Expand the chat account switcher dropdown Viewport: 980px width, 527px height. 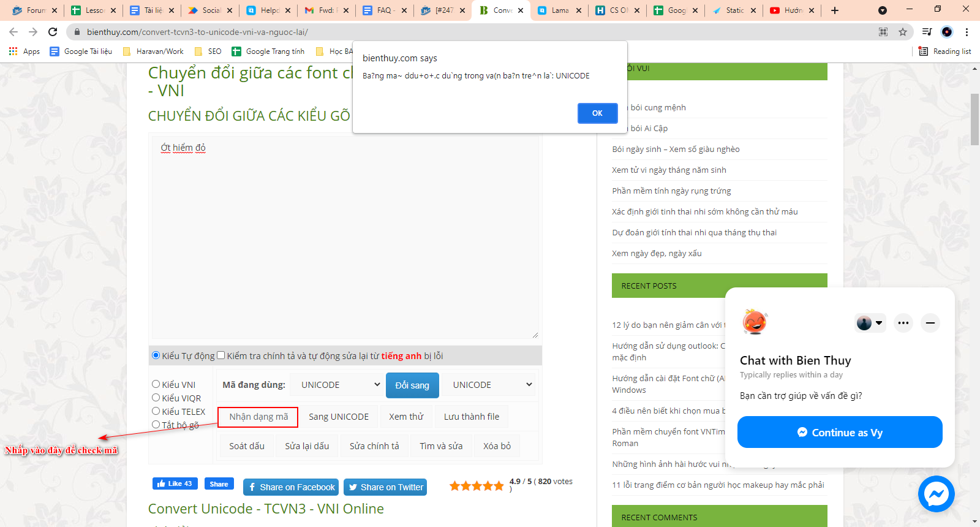coord(870,323)
